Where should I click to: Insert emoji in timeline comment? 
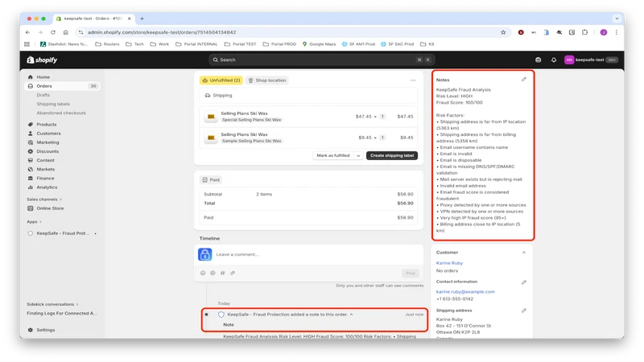click(x=203, y=273)
